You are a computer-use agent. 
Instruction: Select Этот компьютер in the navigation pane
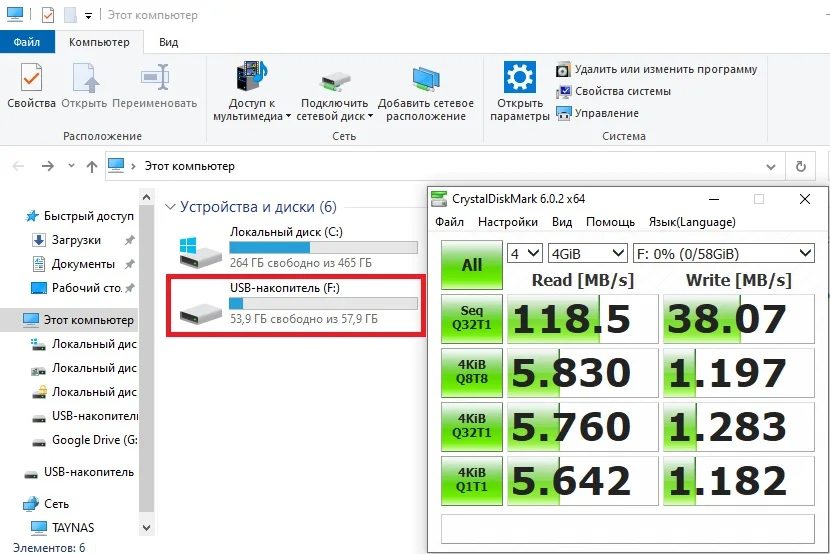pyautogui.click(x=78, y=320)
